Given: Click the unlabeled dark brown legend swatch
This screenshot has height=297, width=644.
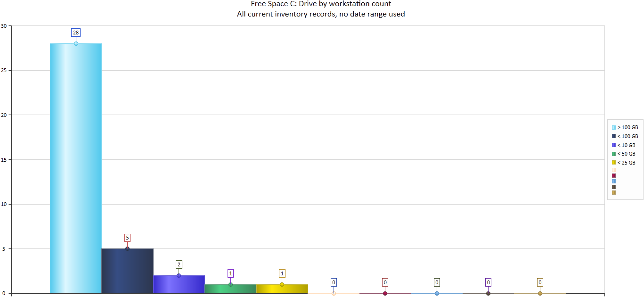Looking at the screenshot, I should [614, 187].
